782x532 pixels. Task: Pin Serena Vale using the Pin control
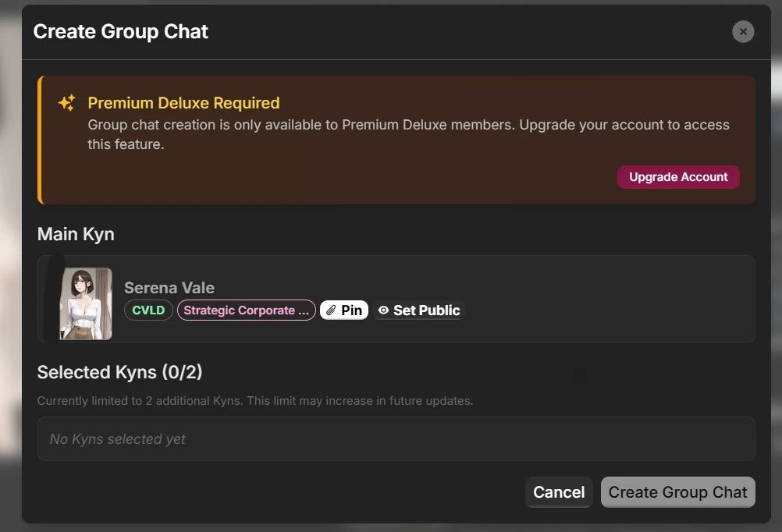pyautogui.click(x=344, y=310)
